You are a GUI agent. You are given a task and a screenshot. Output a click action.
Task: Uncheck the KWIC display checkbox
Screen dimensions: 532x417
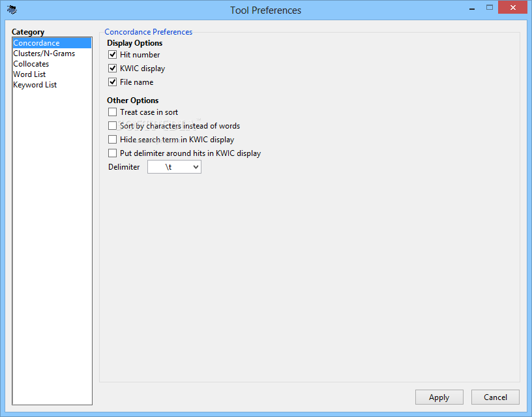coord(112,69)
